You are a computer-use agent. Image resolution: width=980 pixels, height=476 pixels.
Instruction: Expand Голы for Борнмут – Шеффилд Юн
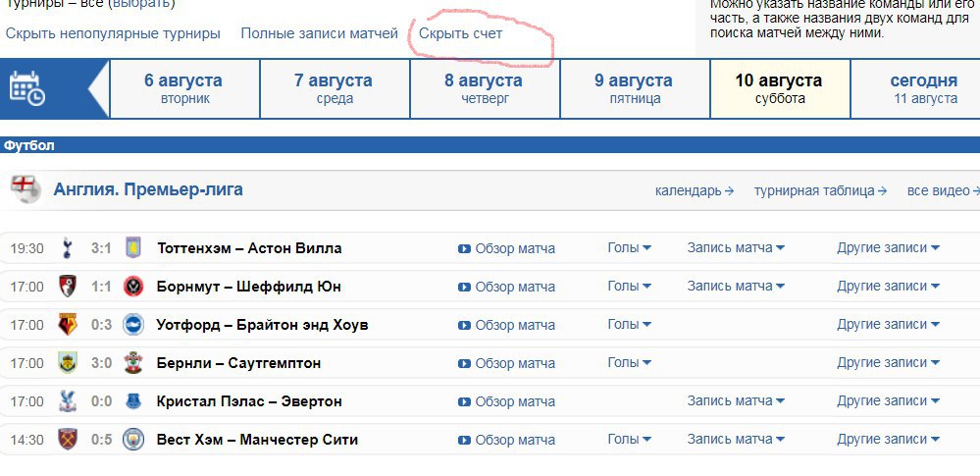pyautogui.click(x=630, y=286)
